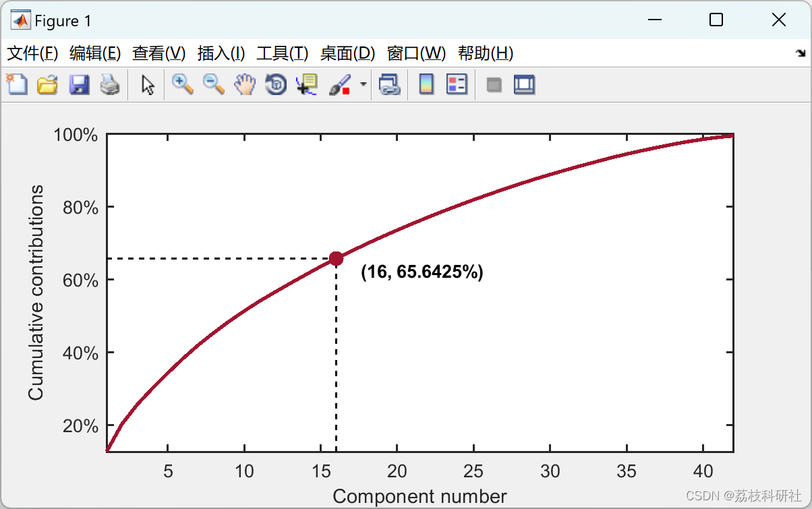Select the Edit Plot arrow tool
812x509 pixels.
click(x=148, y=84)
